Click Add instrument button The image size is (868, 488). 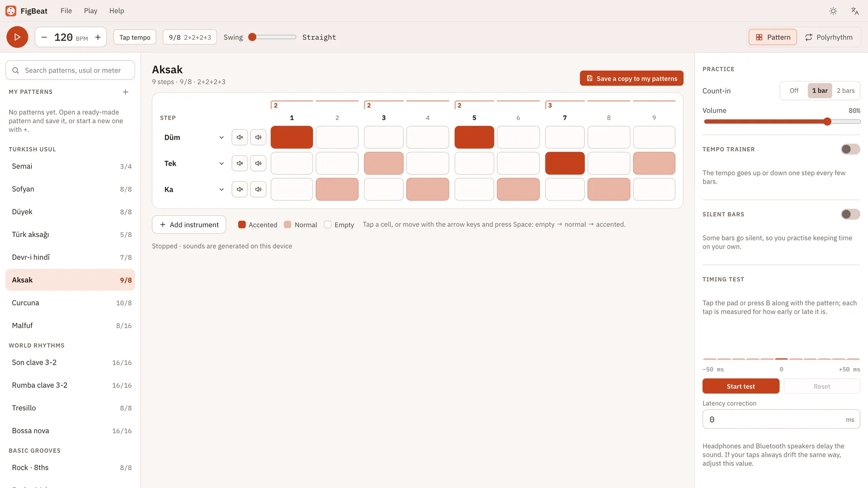pos(189,224)
